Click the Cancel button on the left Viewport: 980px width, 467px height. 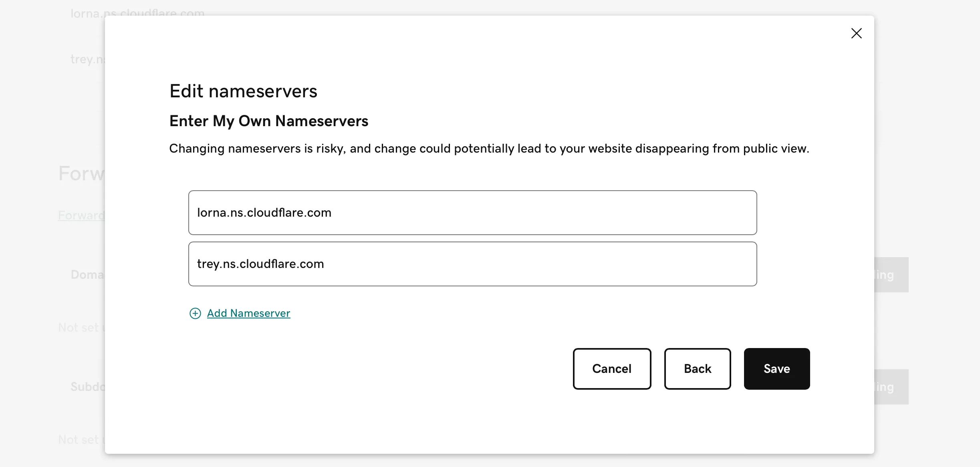[611, 369]
